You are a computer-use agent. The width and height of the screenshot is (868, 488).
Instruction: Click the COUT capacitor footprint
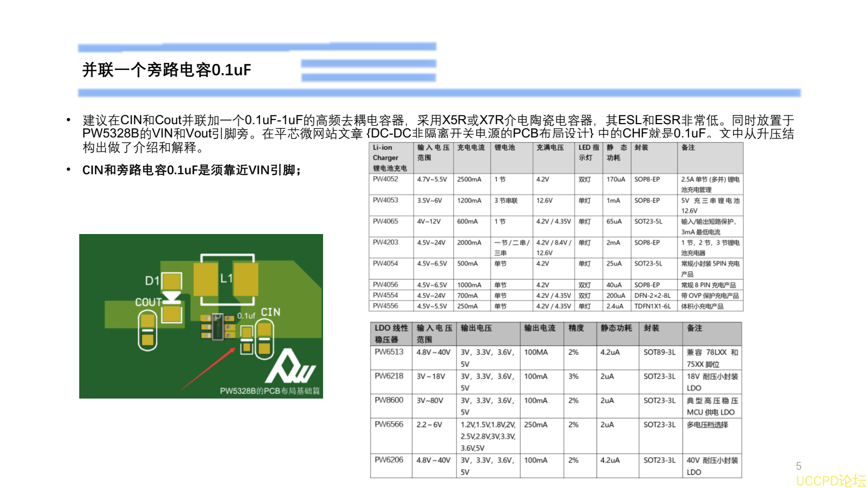pos(148,331)
